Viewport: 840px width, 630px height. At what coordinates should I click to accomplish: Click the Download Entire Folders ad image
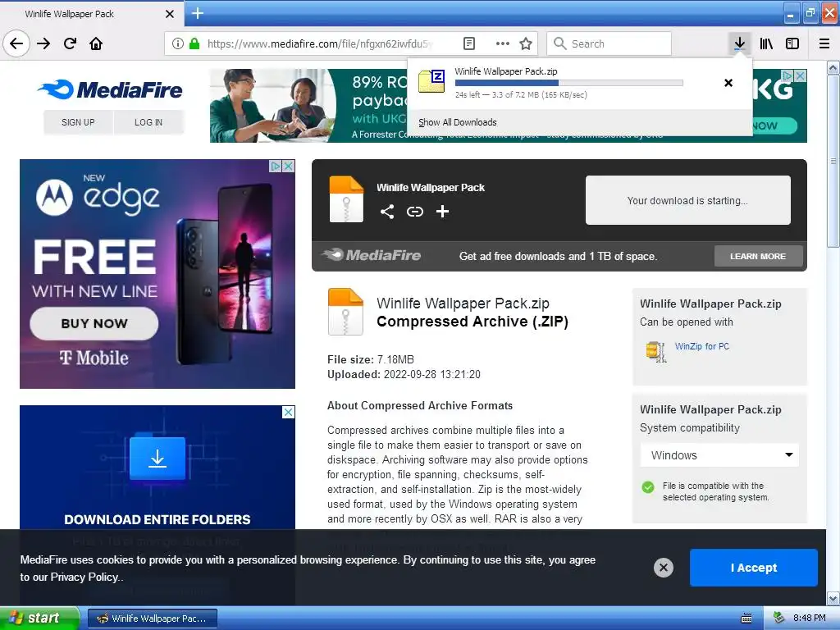[157, 468]
